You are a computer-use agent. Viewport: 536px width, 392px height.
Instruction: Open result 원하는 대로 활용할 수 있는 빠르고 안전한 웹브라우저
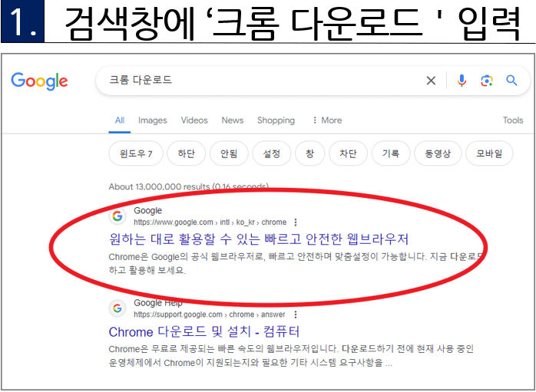pos(259,239)
